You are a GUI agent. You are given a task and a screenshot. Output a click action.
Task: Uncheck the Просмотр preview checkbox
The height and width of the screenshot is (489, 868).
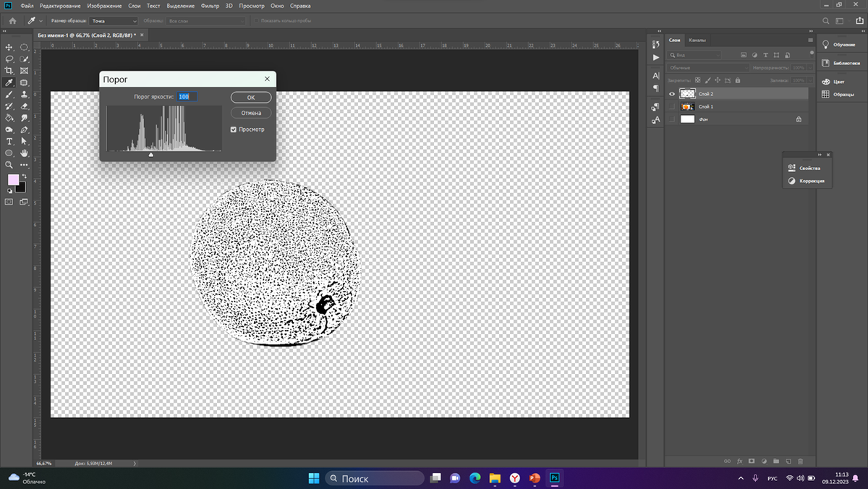(x=234, y=129)
